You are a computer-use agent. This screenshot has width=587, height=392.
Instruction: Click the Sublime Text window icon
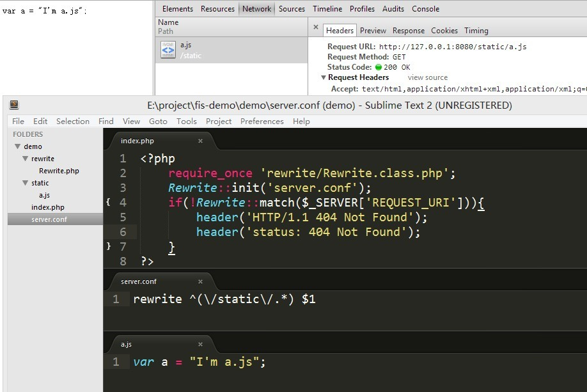coord(14,104)
